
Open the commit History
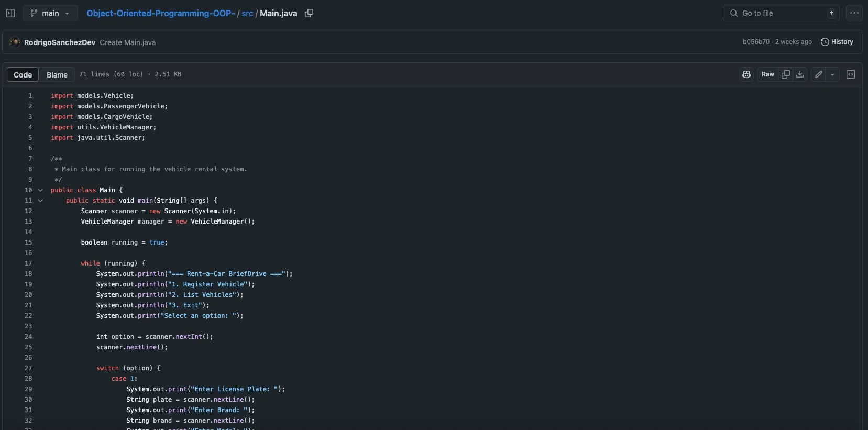pos(837,42)
